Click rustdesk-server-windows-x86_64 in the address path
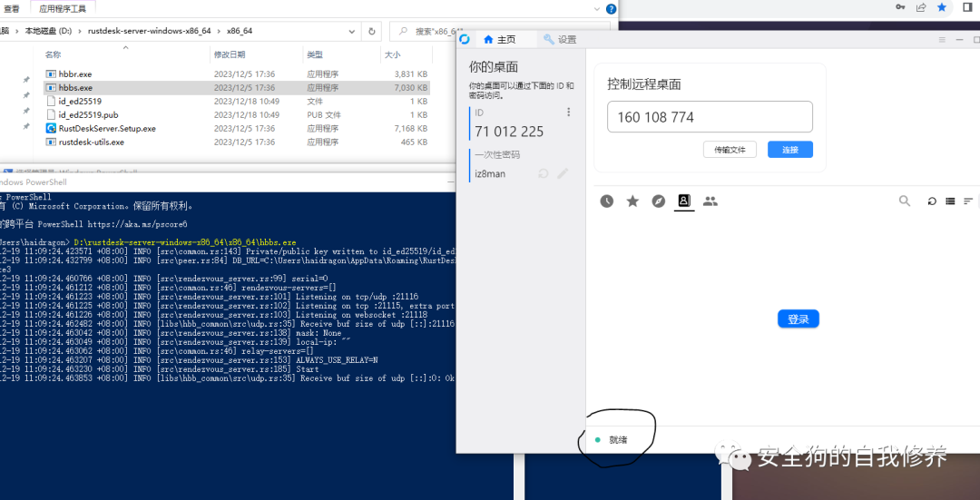980x500 pixels. (150, 31)
